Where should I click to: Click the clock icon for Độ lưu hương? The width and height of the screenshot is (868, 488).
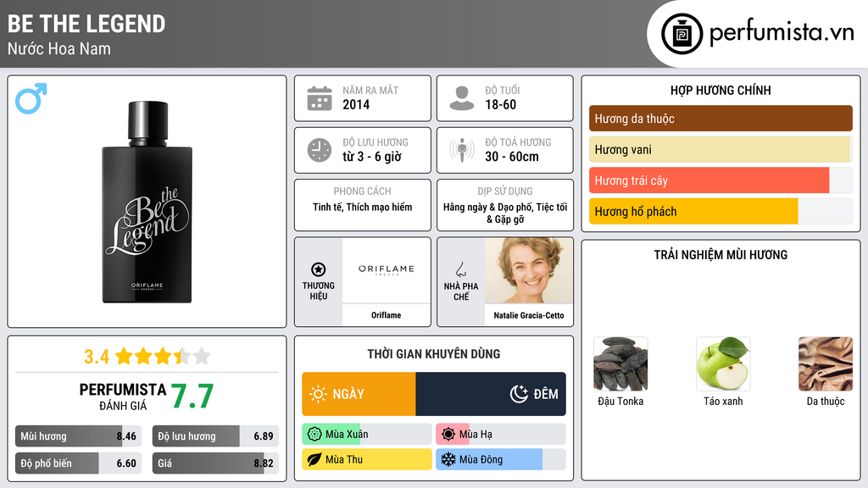pyautogui.click(x=320, y=150)
